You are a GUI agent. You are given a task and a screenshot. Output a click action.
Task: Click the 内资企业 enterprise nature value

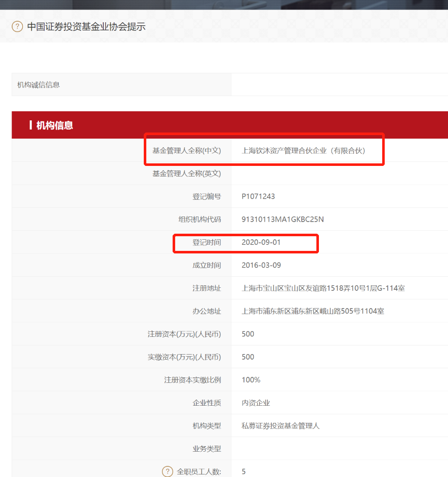pyautogui.click(x=256, y=403)
